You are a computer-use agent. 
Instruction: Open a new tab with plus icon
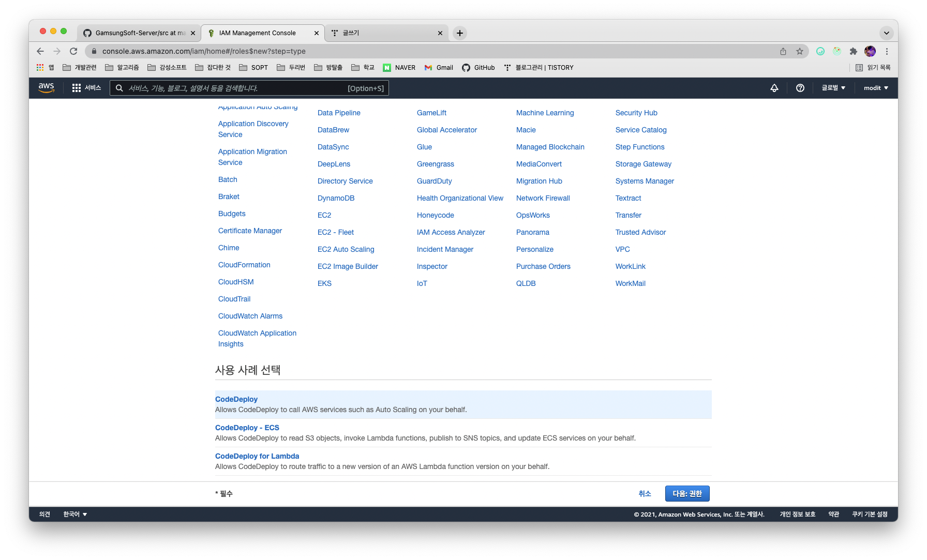459,33
